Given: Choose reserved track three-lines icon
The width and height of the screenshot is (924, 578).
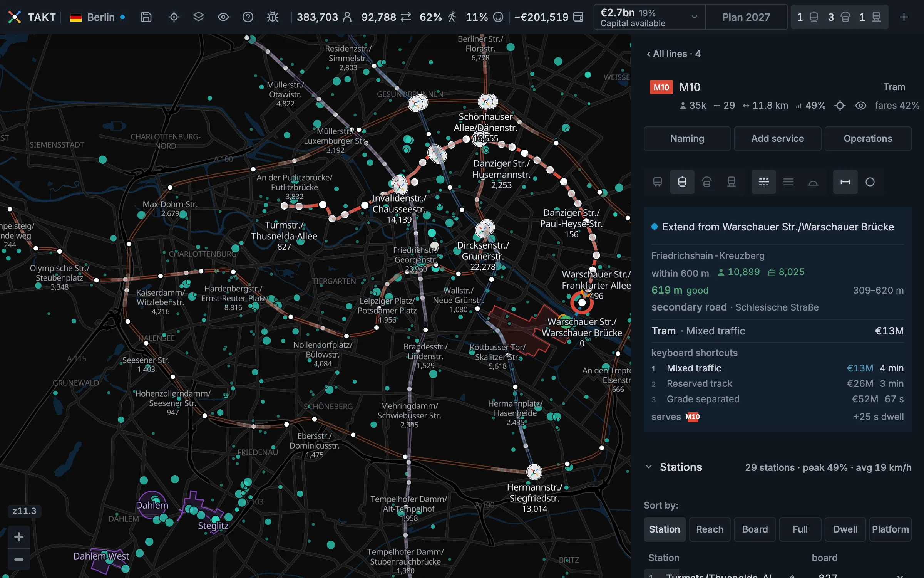Looking at the screenshot, I should point(788,182).
